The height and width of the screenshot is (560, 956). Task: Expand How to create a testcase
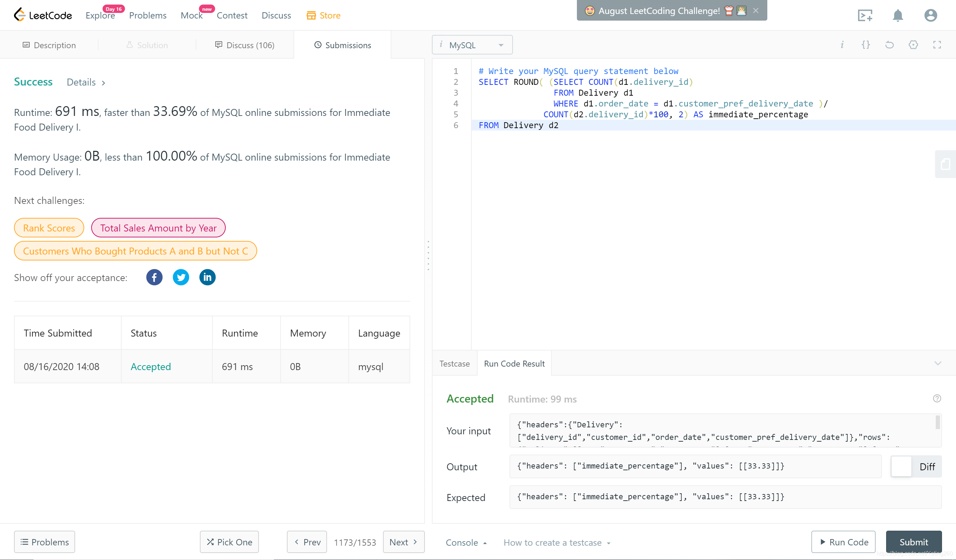point(557,543)
